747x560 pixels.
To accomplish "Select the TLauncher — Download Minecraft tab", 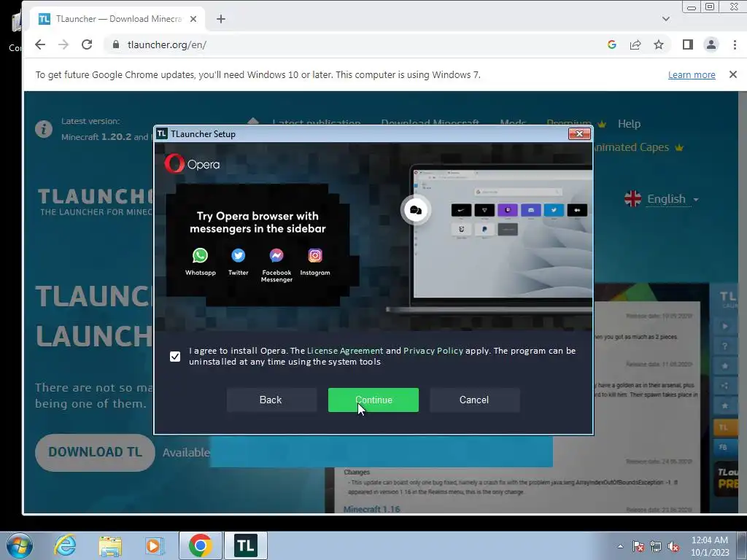I will (x=118, y=19).
